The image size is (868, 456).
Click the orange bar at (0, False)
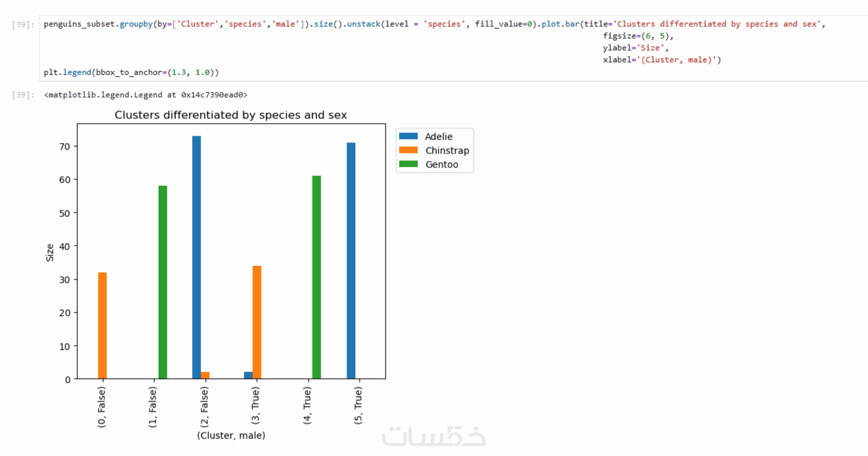(102, 325)
